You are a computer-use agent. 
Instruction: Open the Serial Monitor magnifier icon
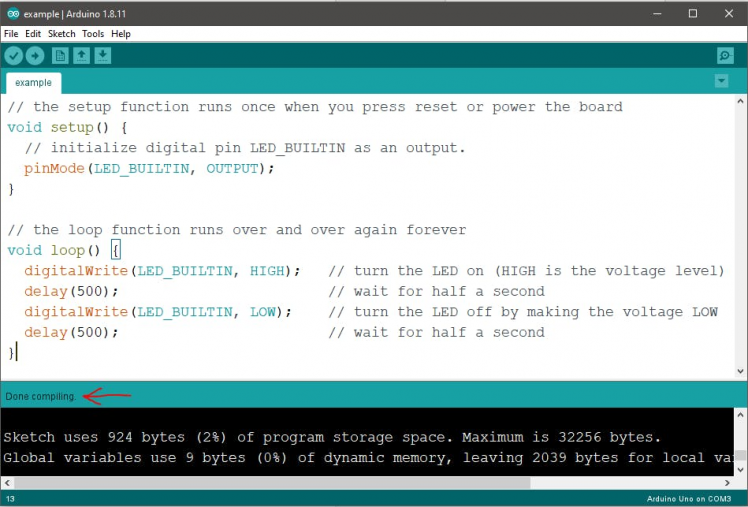tap(725, 56)
